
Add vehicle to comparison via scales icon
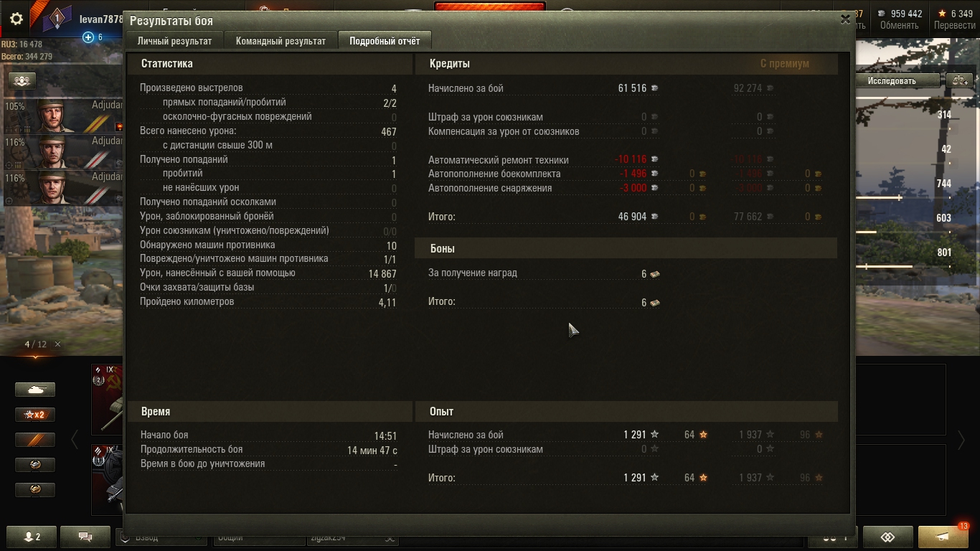pyautogui.click(x=959, y=80)
